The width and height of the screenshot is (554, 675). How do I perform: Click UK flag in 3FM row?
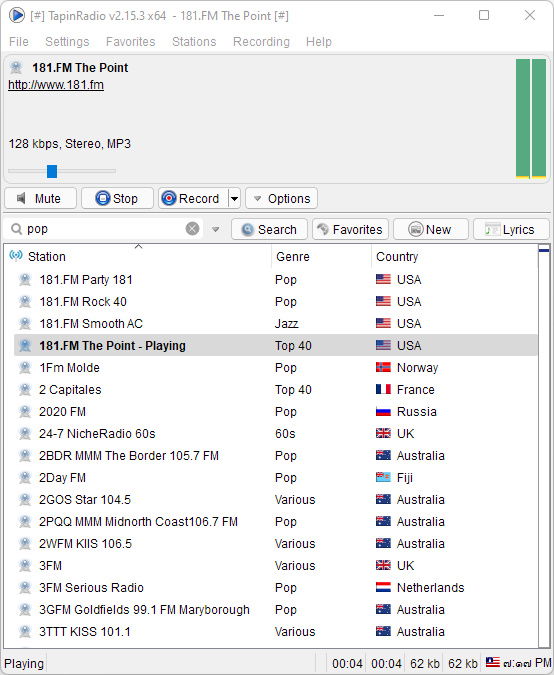[x=383, y=566]
